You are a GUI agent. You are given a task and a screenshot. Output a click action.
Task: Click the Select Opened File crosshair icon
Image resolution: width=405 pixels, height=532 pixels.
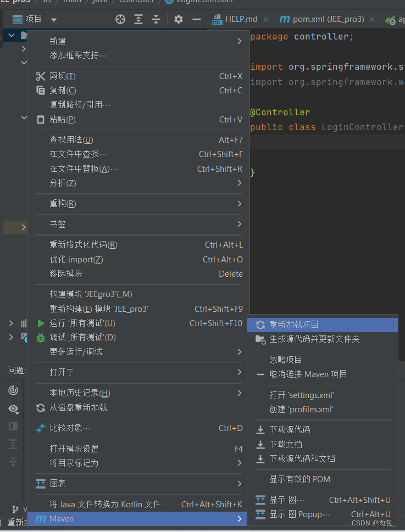pyautogui.click(x=120, y=19)
